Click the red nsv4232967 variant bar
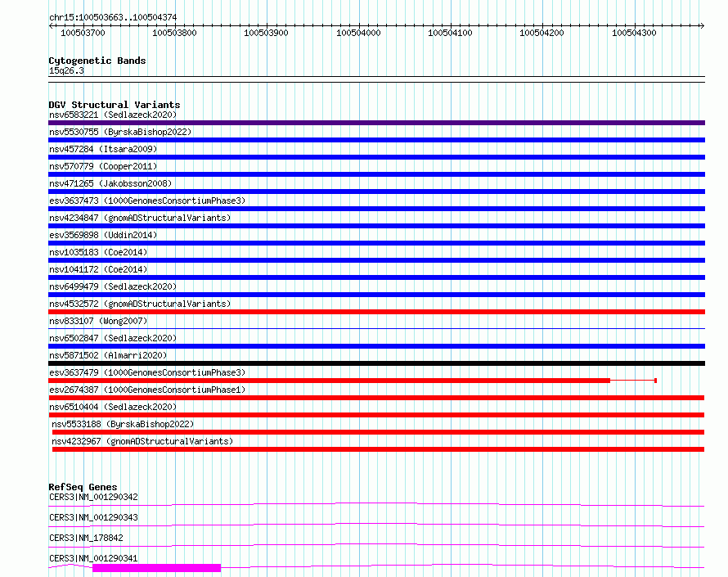 378,449
